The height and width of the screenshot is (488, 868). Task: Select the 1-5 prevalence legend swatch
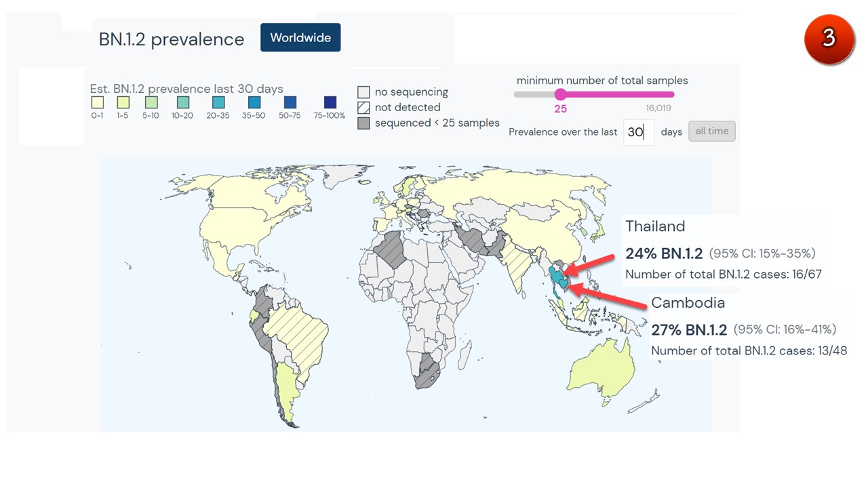click(123, 103)
